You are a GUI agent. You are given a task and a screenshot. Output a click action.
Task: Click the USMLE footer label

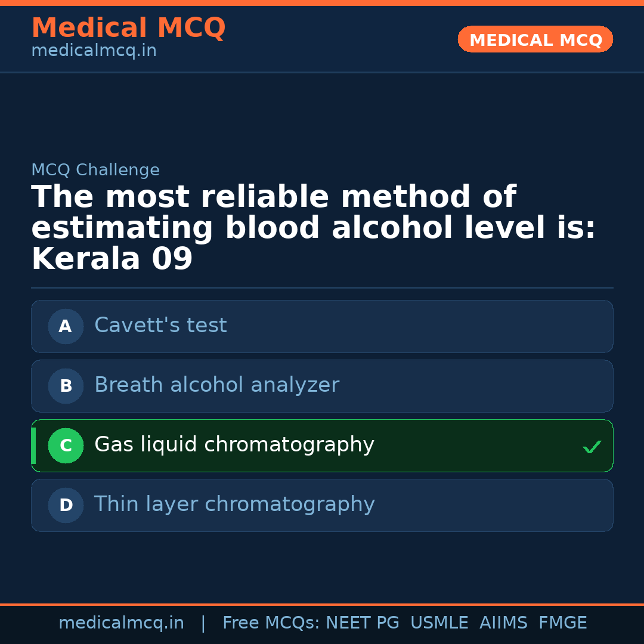(x=439, y=623)
